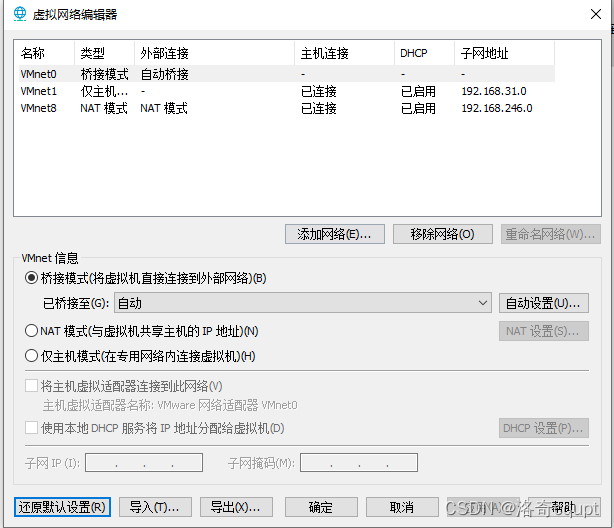Click the Virtual Network Editor globe icon
Image resolution: width=614 pixels, height=528 pixels.
click(20, 14)
